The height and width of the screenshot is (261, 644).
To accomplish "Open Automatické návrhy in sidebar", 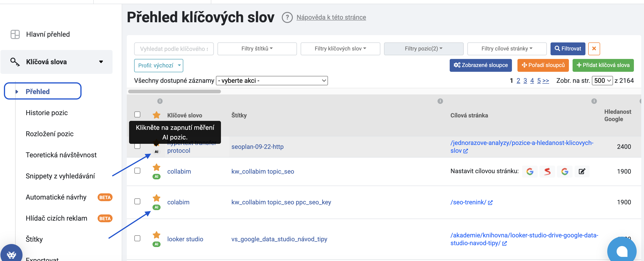I will (x=56, y=197).
